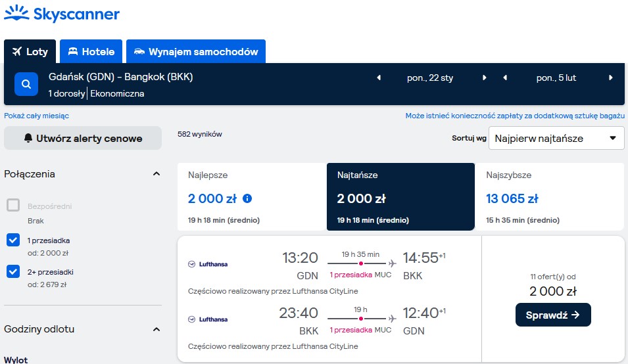
Task: Go to next return date arrow
Action: [x=611, y=78]
